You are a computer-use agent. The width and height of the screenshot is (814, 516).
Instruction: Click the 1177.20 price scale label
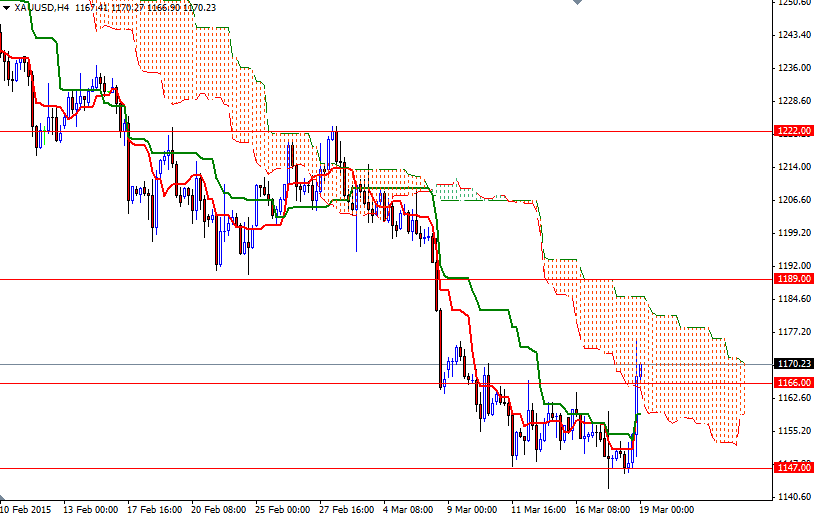794,332
